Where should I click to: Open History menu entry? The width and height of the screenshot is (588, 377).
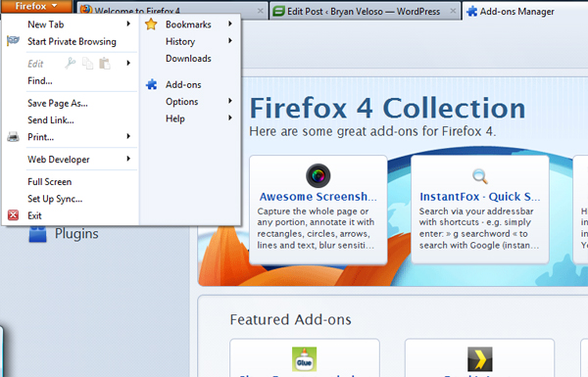[180, 41]
